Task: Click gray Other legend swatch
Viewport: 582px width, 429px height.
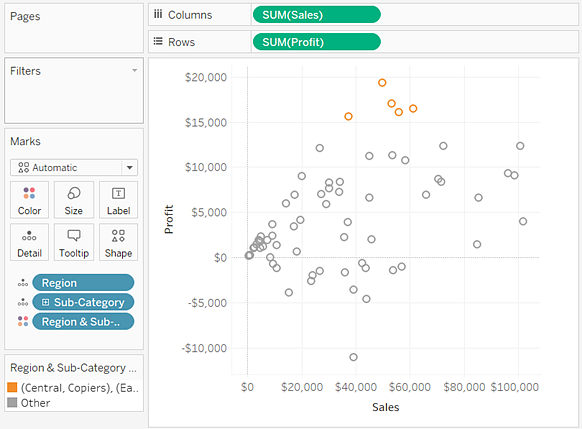Action: tap(12, 403)
